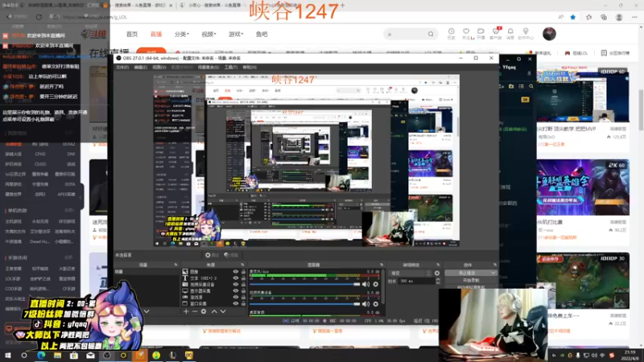The width and height of the screenshot is (644, 362).
Task: Open the 开播 start-broadcast icon
Action: click(x=481, y=34)
